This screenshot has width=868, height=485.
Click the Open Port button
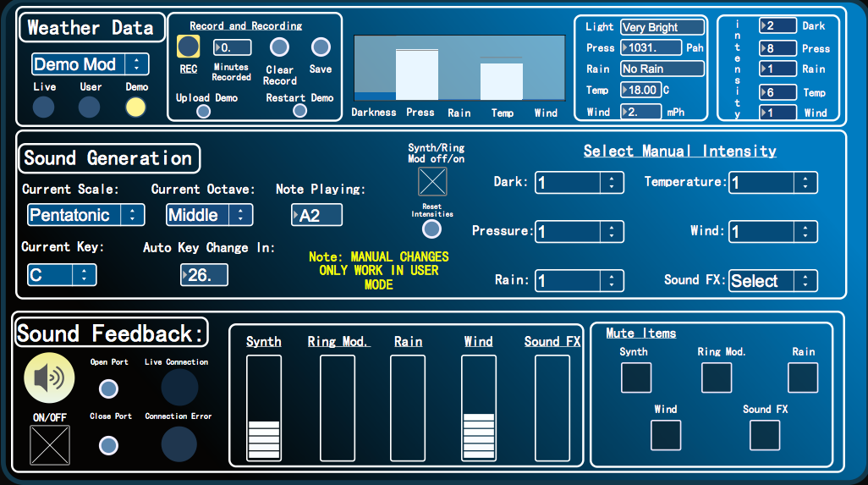(108, 389)
